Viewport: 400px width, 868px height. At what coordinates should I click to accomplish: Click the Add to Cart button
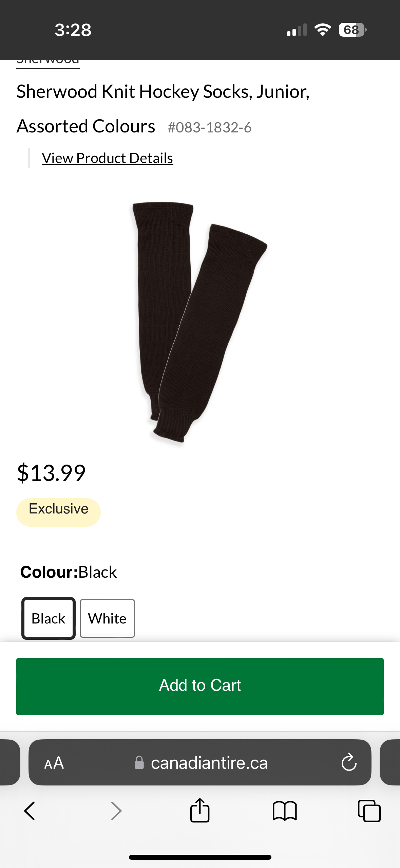[200, 686]
